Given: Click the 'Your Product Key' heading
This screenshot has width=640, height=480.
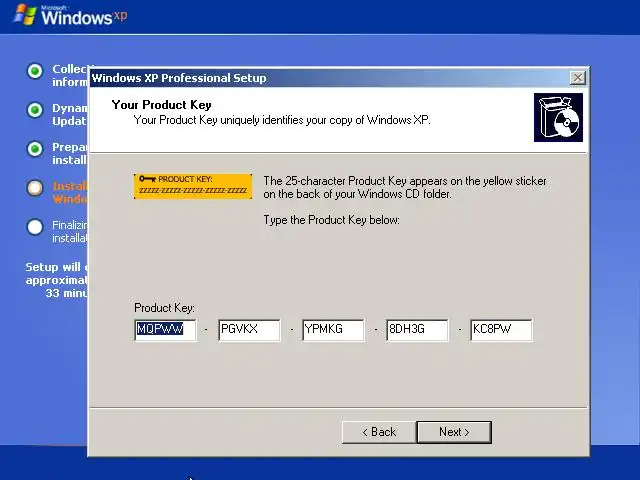Looking at the screenshot, I should [162, 105].
